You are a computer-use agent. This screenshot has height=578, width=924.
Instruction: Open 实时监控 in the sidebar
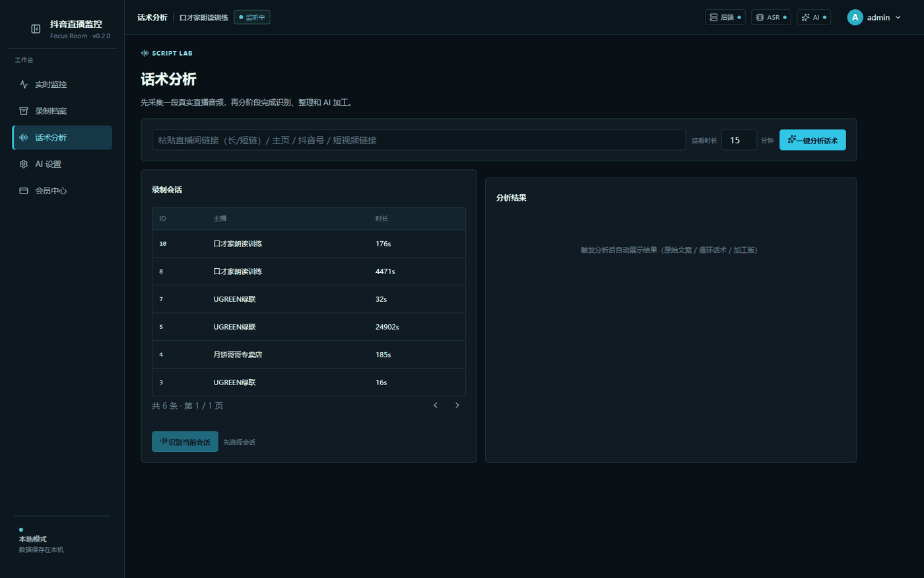click(62, 85)
